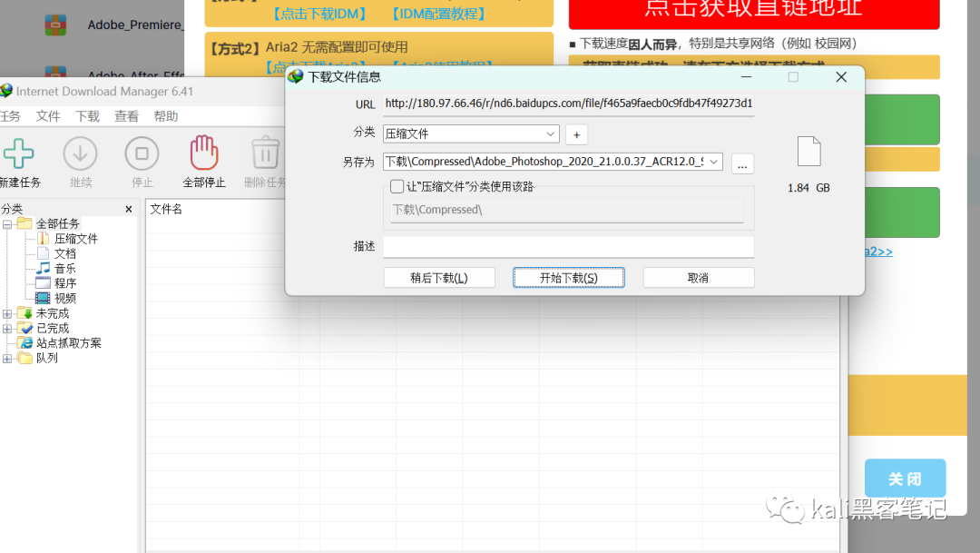This screenshot has height=553, width=980.
Task: Select the 未完成 folder label in tree
Action: click(x=53, y=313)
